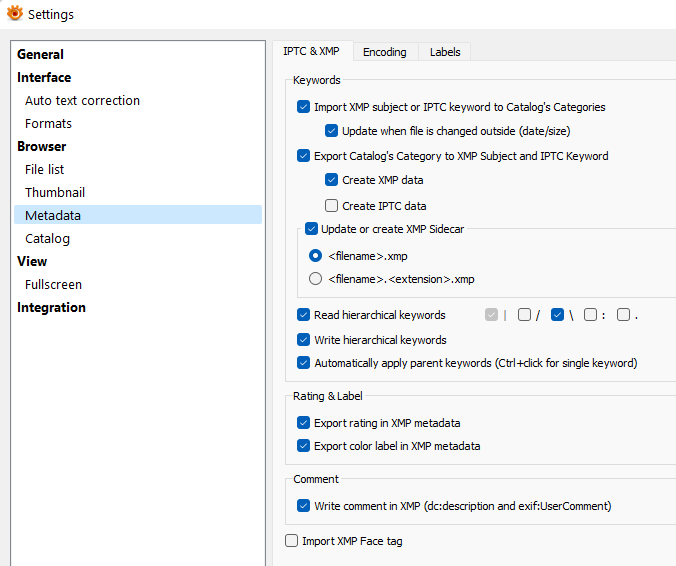Click the XnView app icon in title bar
Image resolution: width=676 pixels, height=566 pixels.
coord(15,14)
